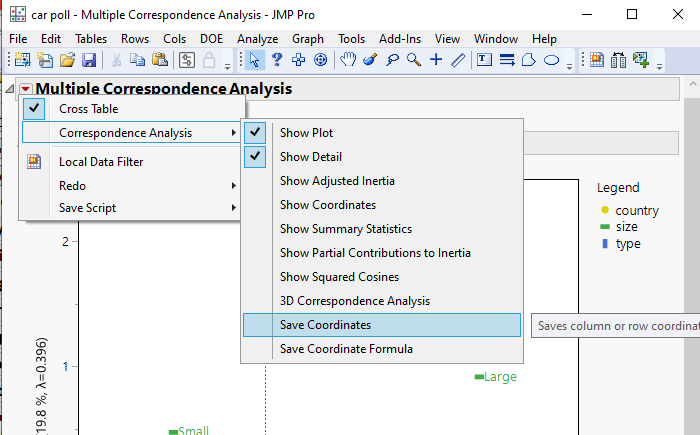The width and height of the screenshot is (700, 435).
Task: Select the Help question mark tool
Action: pos(277,60)
